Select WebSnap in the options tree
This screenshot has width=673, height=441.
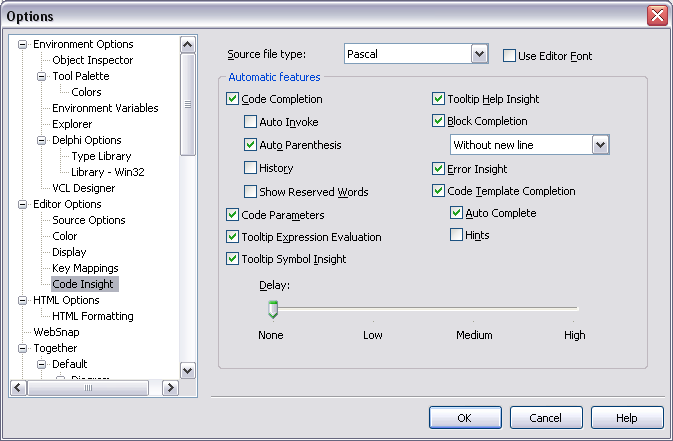coord(56,332)
